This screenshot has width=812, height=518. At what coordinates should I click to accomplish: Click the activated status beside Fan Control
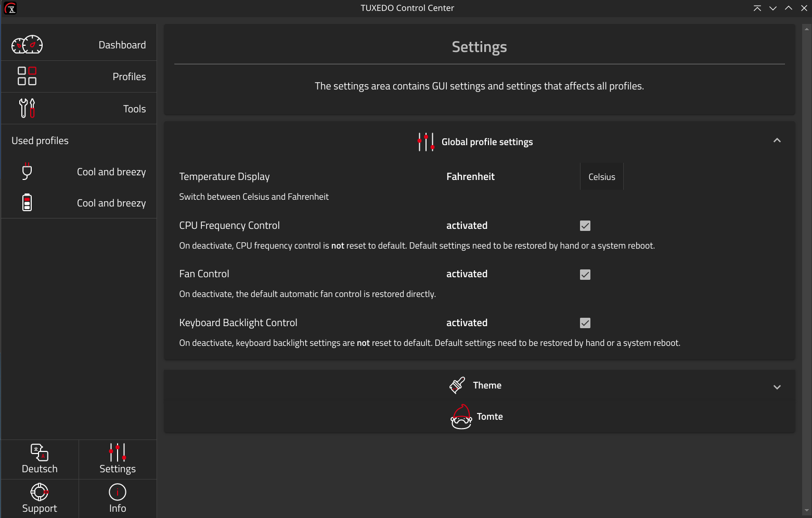point(467,274)
